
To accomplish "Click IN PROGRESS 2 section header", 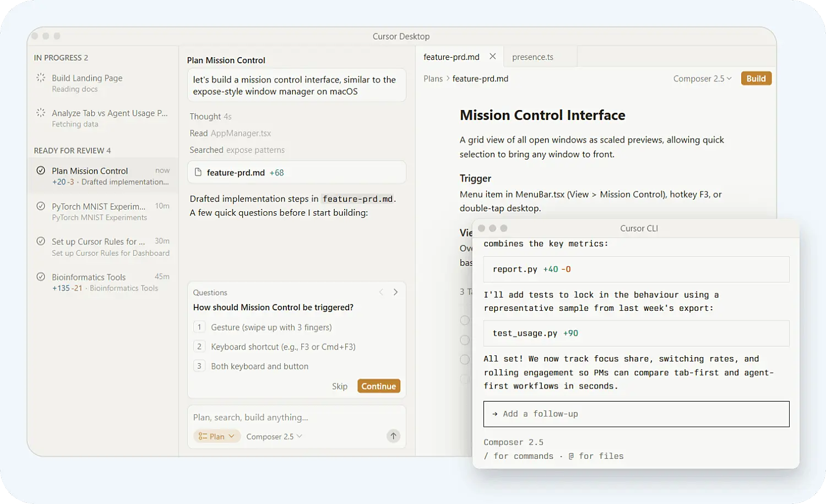I will (x=61, y=58).
